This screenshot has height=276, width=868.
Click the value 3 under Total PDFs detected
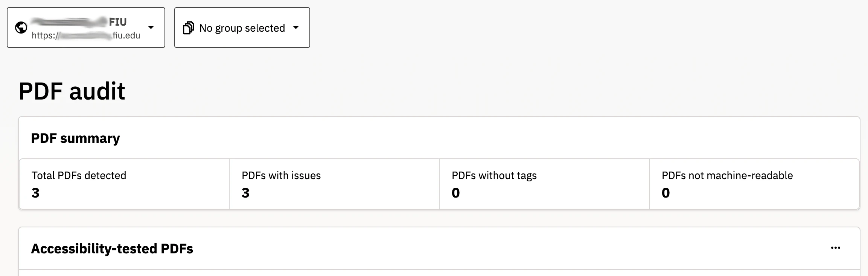pos(35,192)
